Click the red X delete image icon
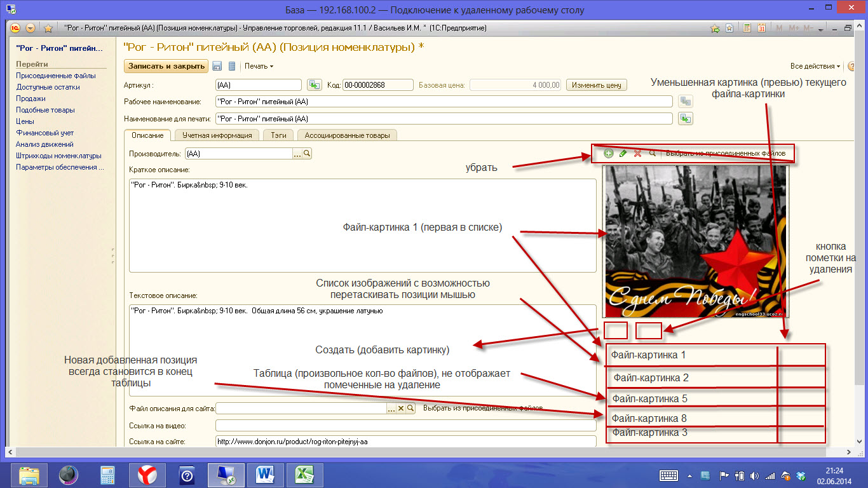This screenshot has width=868, height=488. point(637,153)
